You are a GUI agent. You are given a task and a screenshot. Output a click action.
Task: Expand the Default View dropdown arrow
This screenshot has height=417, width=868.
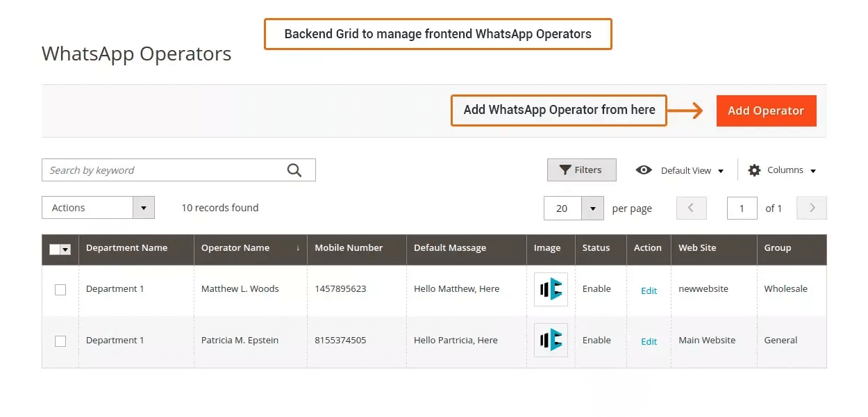pyautogui.click(x=721, y=171)
